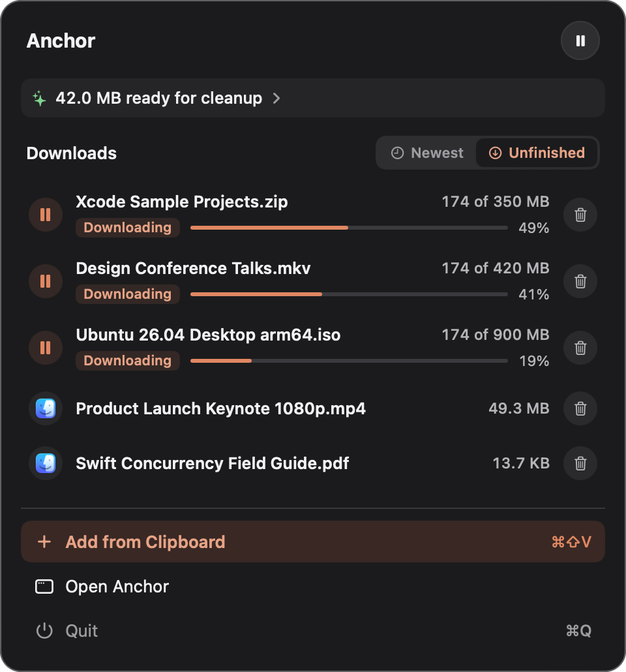Switch downloads sorting to Newest
Image resolution: width=626 pixels, height=672 pixels.
(426, 153)
